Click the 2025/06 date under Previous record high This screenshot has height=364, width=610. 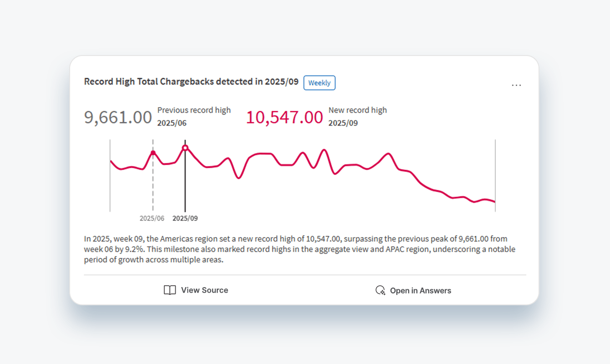[x=172, y=123]
